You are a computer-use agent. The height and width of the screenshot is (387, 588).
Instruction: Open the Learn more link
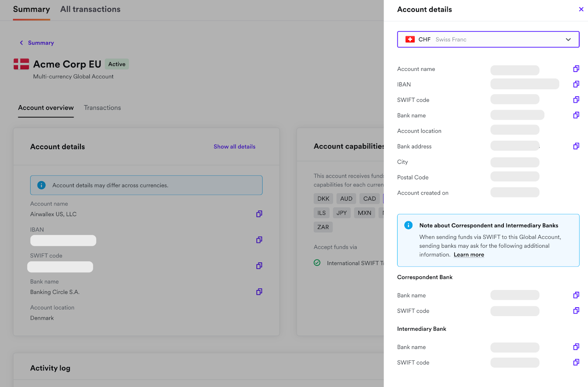coord(469,255)
